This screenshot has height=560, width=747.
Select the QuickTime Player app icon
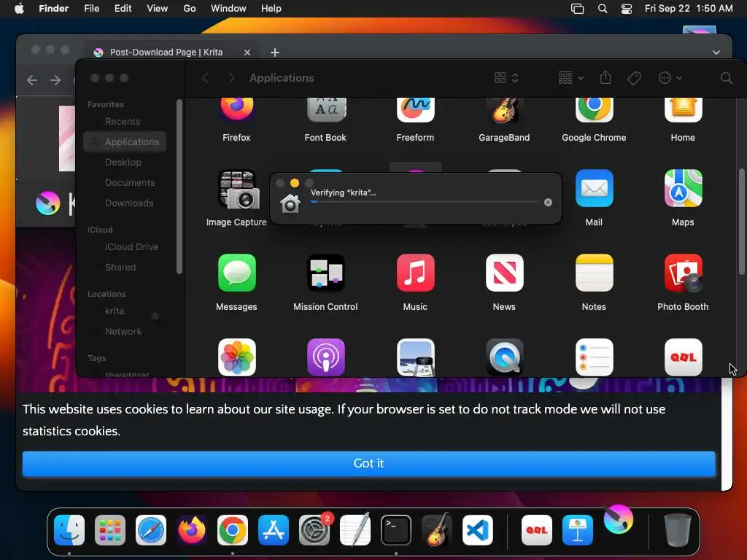[x=504, y=357]
